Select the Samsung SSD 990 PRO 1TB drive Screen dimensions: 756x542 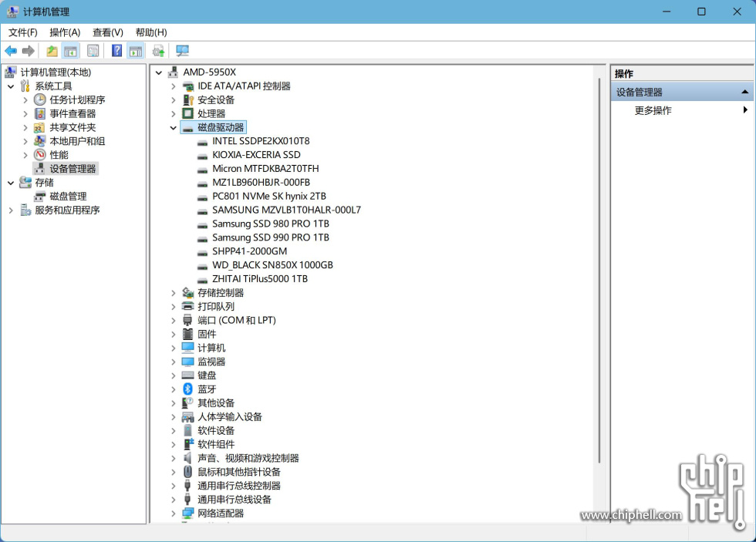(271, 237)
